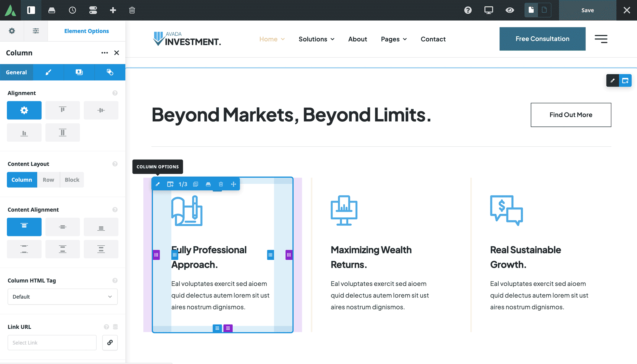Screen dimensions: 637x364
Task: Select flex-start Content Alignment option
Action: [24, 227]
